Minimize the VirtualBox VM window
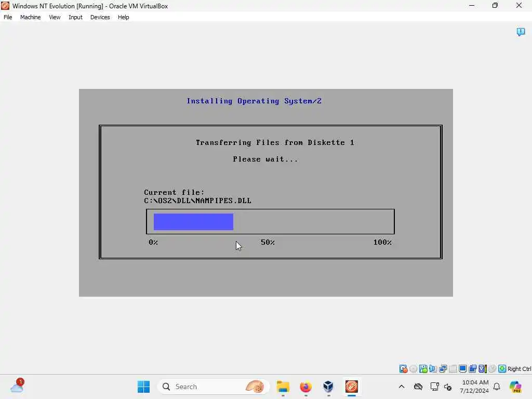 click(472, 5)
